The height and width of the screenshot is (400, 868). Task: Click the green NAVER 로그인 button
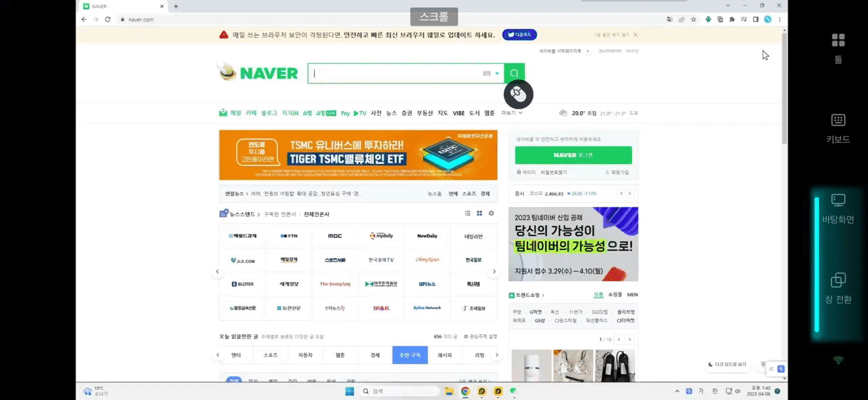573,155
